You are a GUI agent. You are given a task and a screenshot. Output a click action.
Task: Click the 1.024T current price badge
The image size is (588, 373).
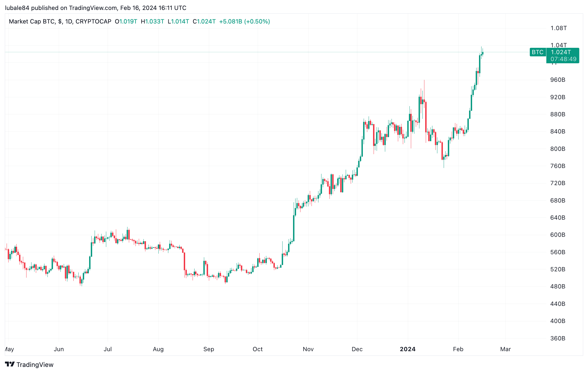coord(561,52)
